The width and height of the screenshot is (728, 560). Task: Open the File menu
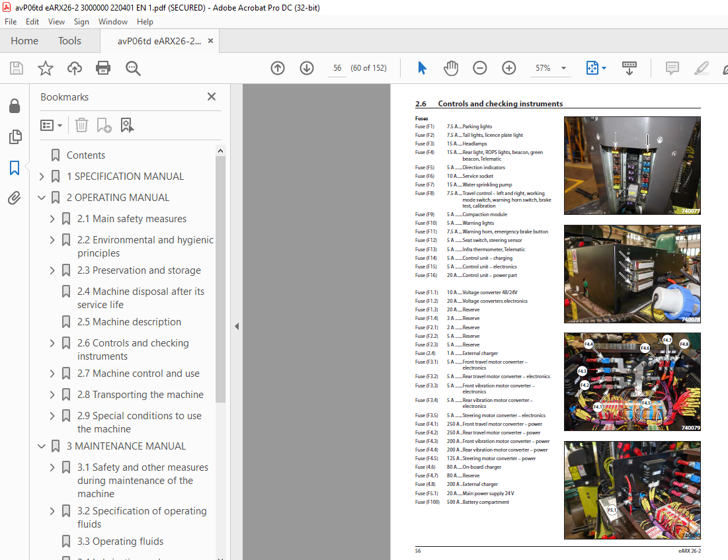10,22
